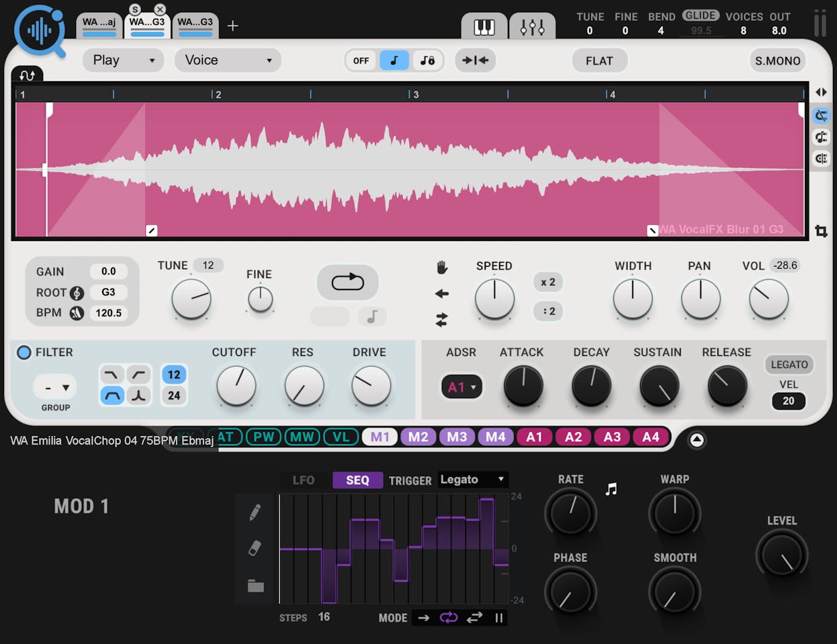Click the crop icon beside the waveform
Screen dimensions: 837x644
tap(821, 231)
